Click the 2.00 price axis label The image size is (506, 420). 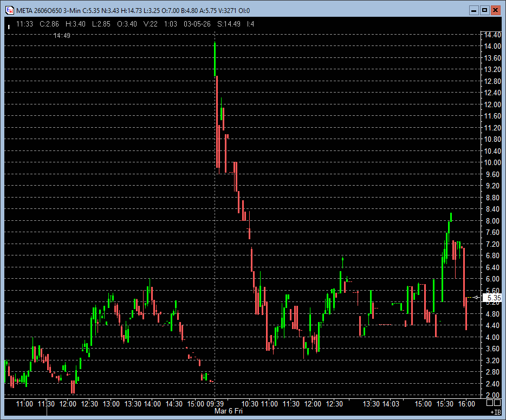click(491, 395)
